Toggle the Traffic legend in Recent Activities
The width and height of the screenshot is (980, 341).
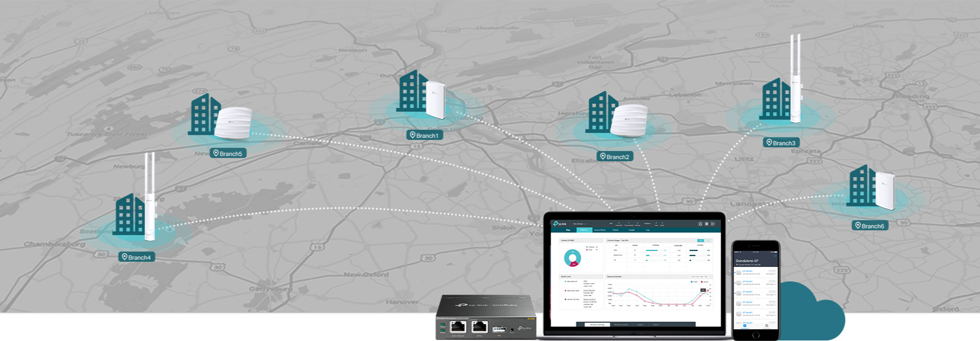tap(695, 282)
